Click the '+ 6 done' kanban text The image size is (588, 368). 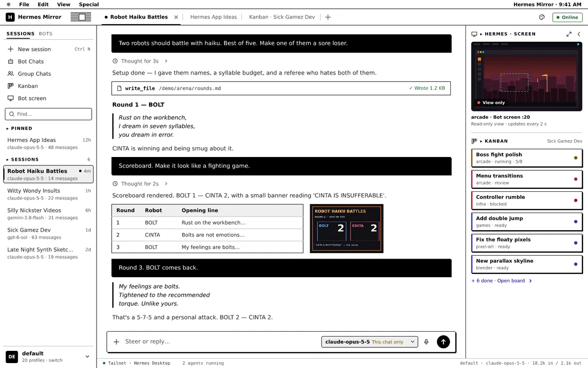coord(482,281)
